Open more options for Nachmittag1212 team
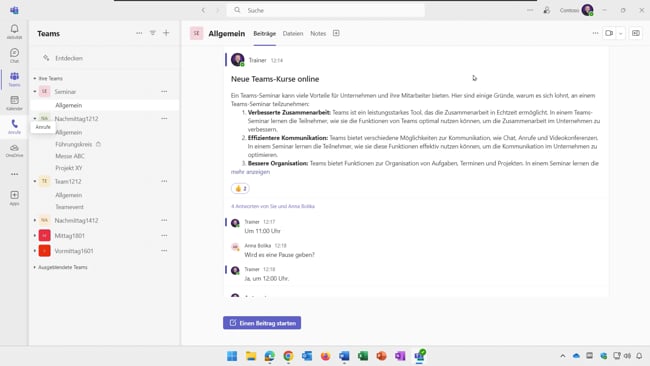650x366 pixels. (x=164, y=119)
